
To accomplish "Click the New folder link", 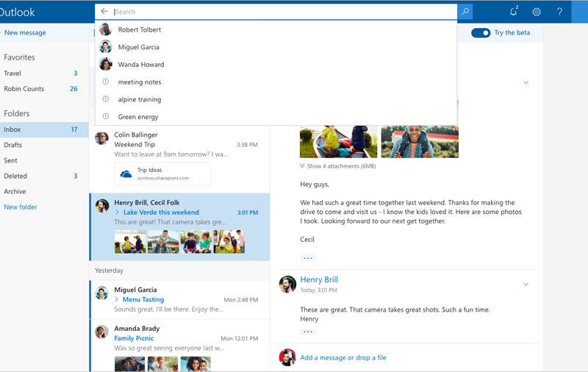I will click(x=21, y=207).
